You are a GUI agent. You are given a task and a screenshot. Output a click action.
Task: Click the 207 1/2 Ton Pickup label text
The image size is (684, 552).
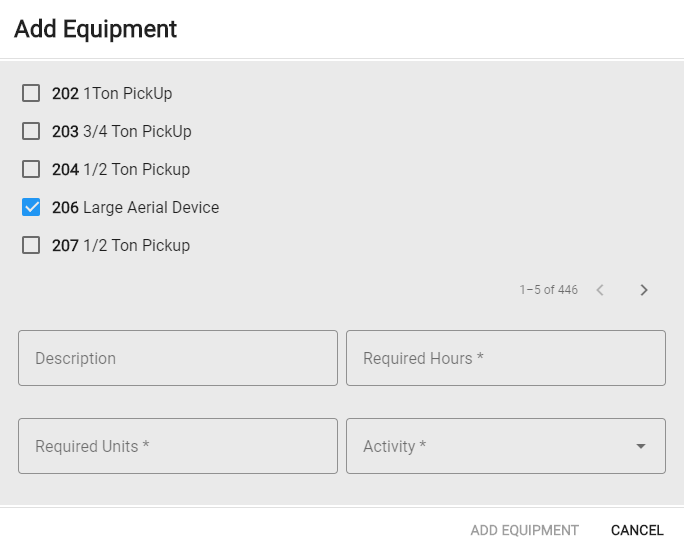tap(121, 245)
